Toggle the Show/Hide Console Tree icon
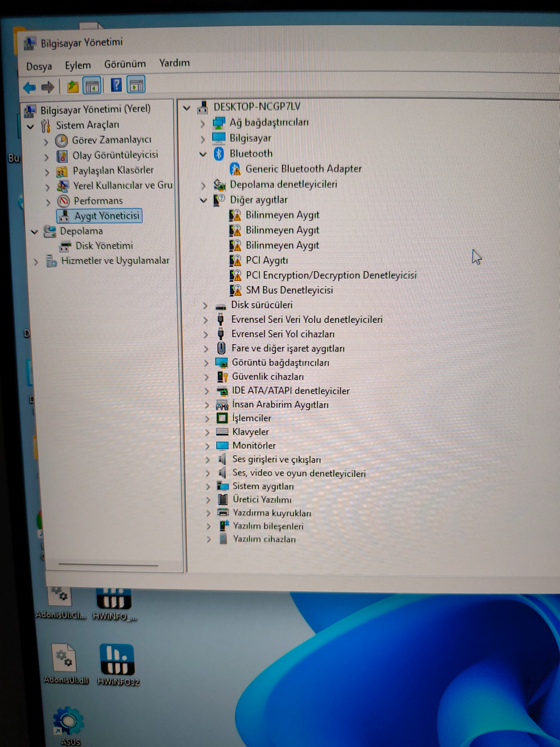 (x=92, y=86)
